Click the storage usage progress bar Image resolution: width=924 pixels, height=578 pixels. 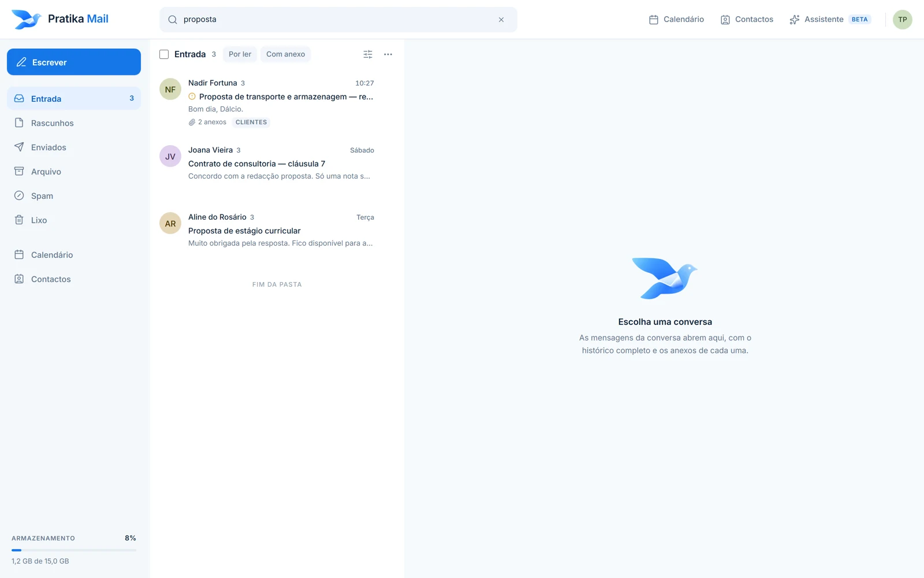[74, 550]
